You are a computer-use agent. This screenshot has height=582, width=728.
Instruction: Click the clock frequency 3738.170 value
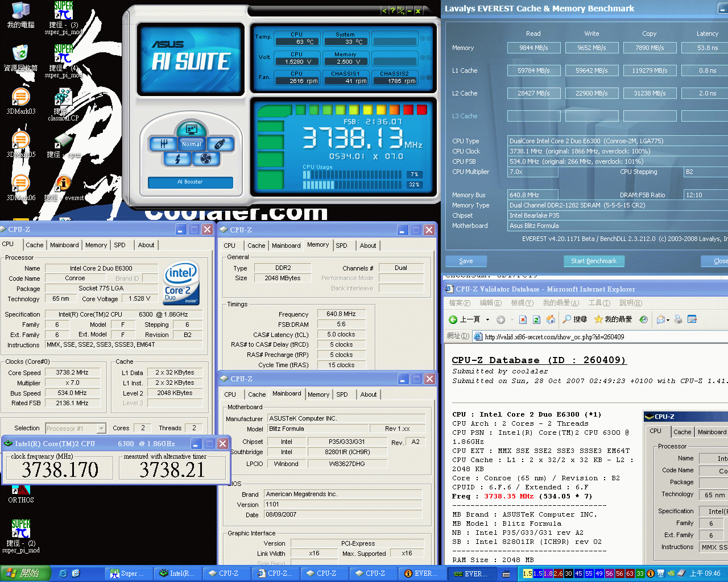60,469
